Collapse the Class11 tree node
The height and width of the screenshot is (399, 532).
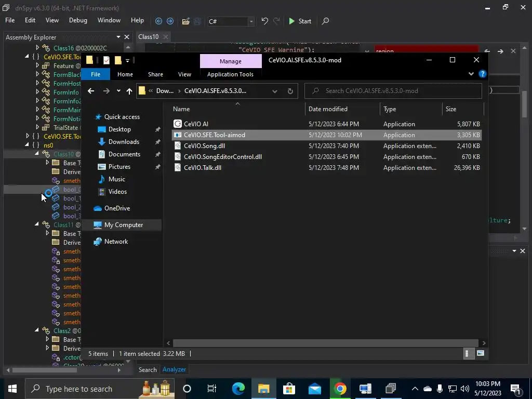37,224
